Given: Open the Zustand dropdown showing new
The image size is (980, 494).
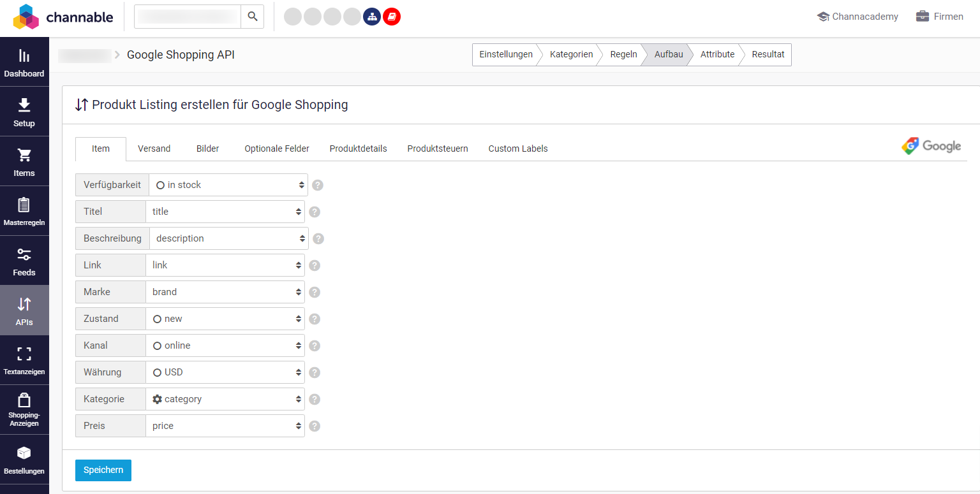Looking at the screenshot, I should tap(225, 318).
